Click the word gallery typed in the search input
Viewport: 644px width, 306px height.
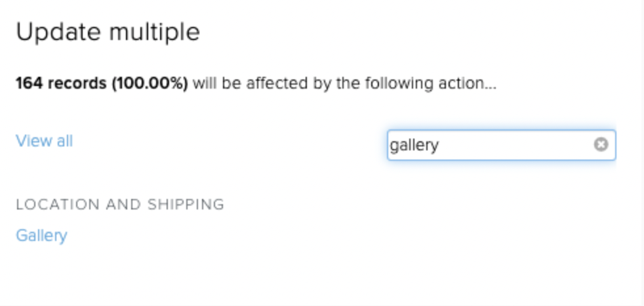tap(414, 146)
